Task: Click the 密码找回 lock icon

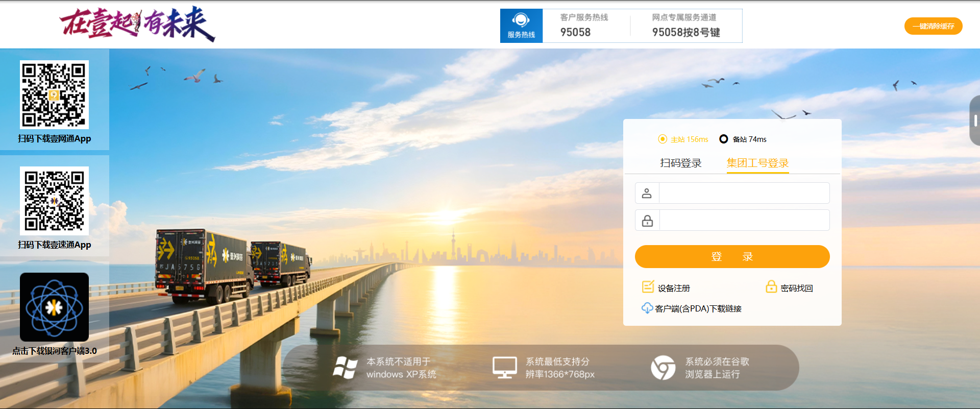Action: pos(771,286)
